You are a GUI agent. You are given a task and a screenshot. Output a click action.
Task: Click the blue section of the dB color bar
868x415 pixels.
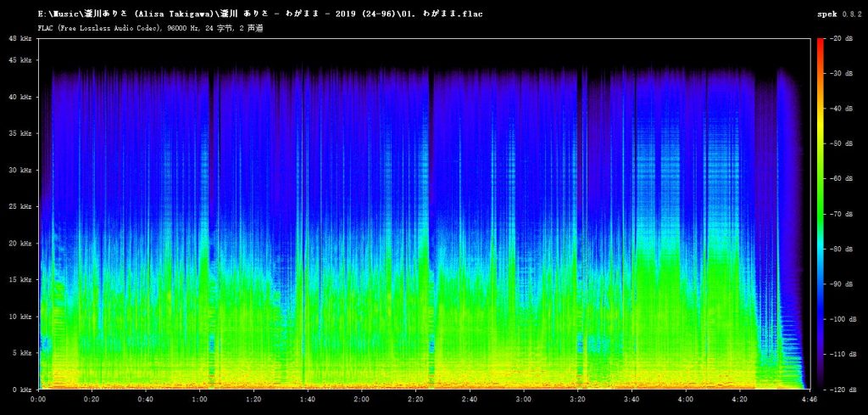pyautogui.click(x=821, y=311)
